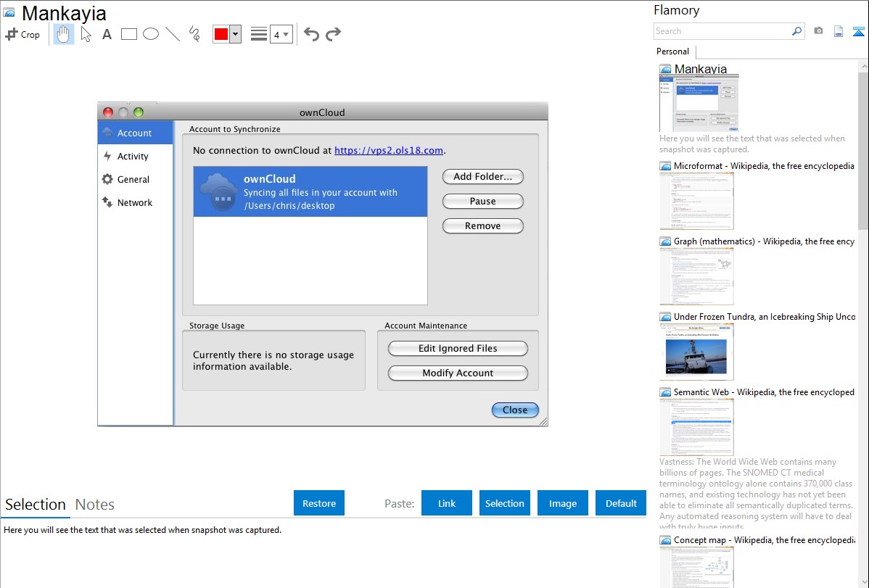Click the line thickness icon

(x=259, y=34)
